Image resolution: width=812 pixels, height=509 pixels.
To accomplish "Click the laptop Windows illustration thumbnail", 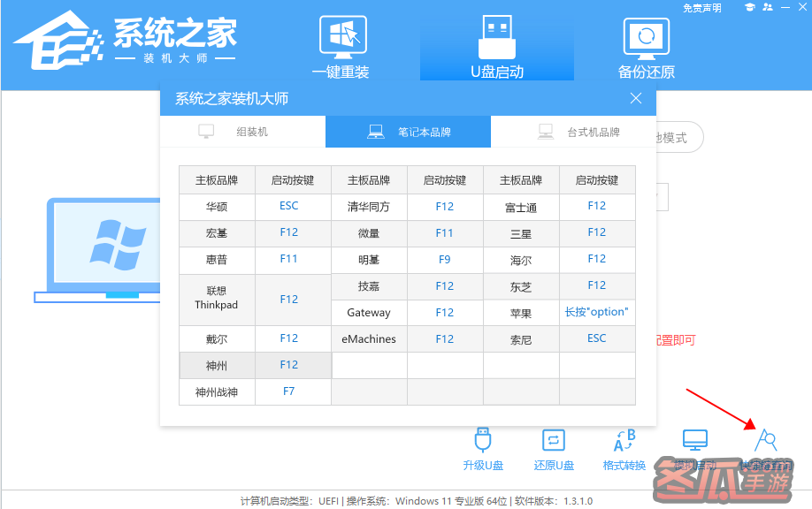I will click(97, 250).
